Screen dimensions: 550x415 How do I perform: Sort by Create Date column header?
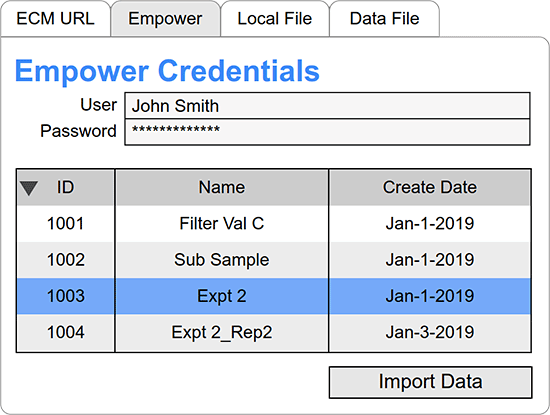(430, 187)
